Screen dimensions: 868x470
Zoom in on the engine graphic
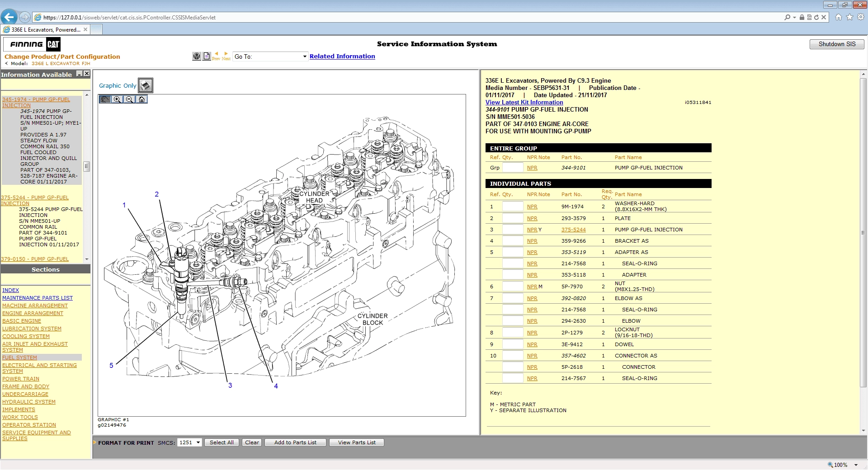pyautogui.click(x=117, y=99)
